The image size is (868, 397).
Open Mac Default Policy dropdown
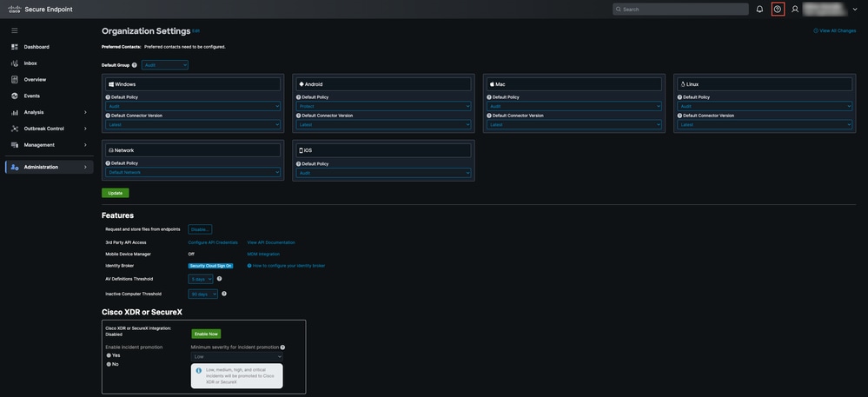(x=574, y=106)
